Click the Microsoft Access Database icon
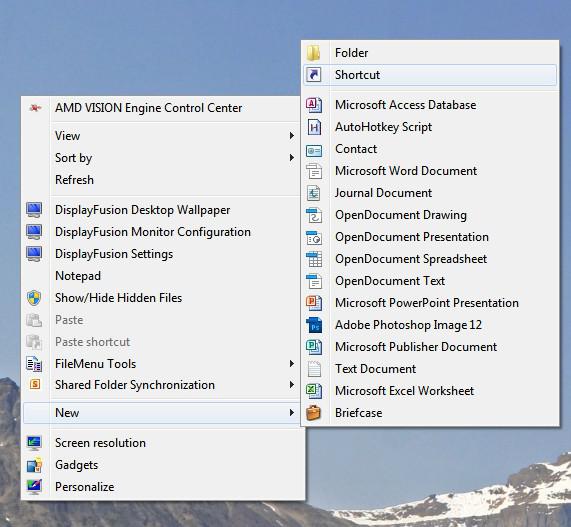The image size is (571, 527). point(314,105)
